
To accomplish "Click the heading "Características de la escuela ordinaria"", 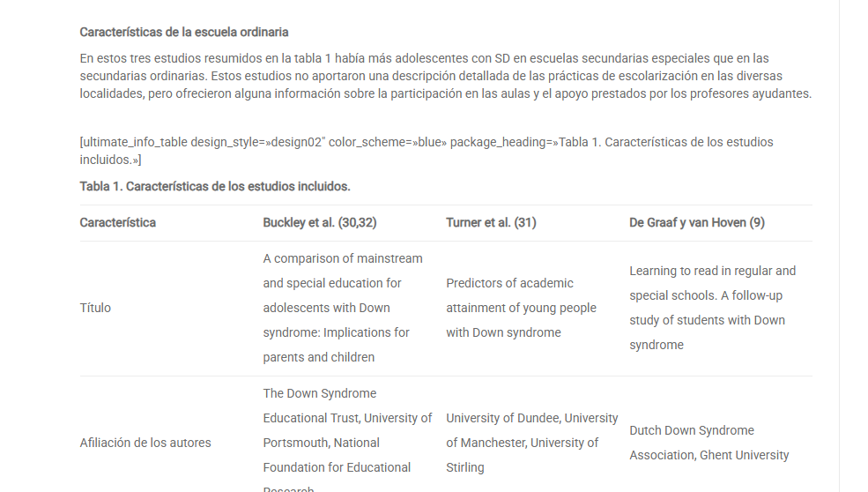I will point(184,33).
